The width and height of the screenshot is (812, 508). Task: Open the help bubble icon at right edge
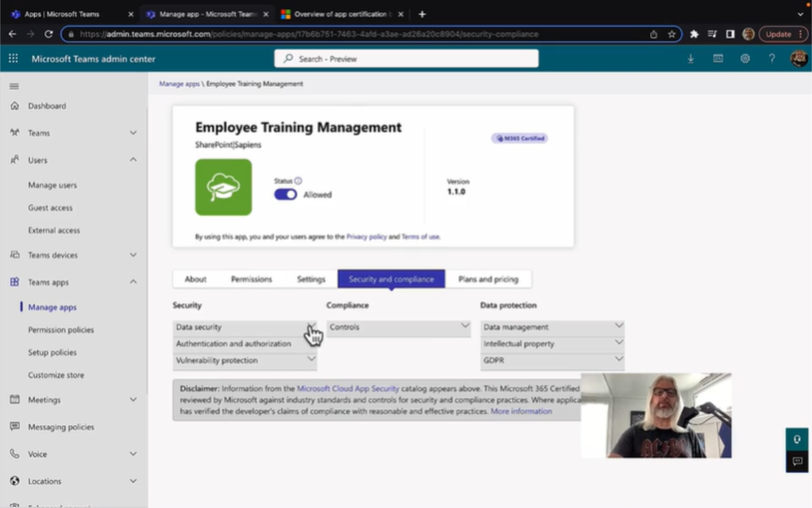click(797, 439)
